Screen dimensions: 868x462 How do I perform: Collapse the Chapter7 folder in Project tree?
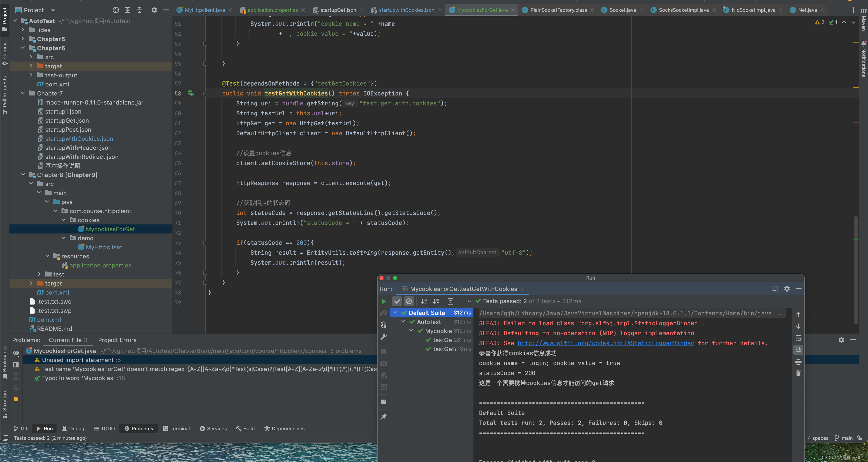[x=23, y=93]
